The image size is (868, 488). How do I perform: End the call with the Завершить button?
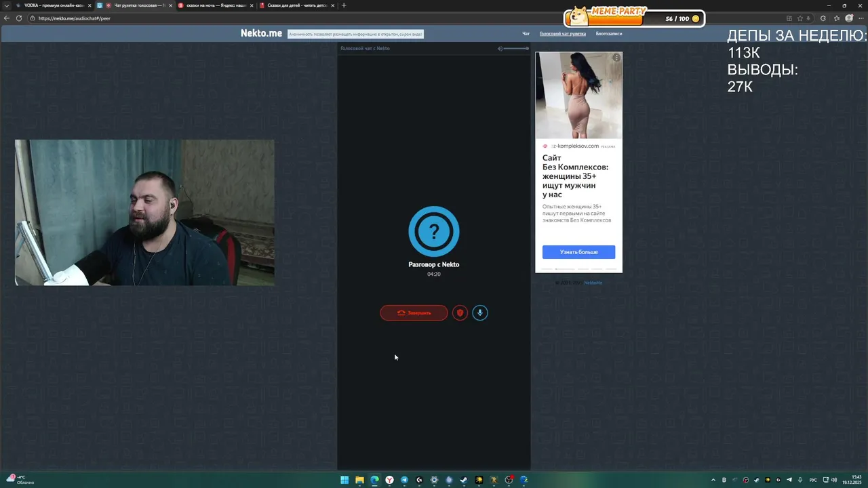point(414,312)
